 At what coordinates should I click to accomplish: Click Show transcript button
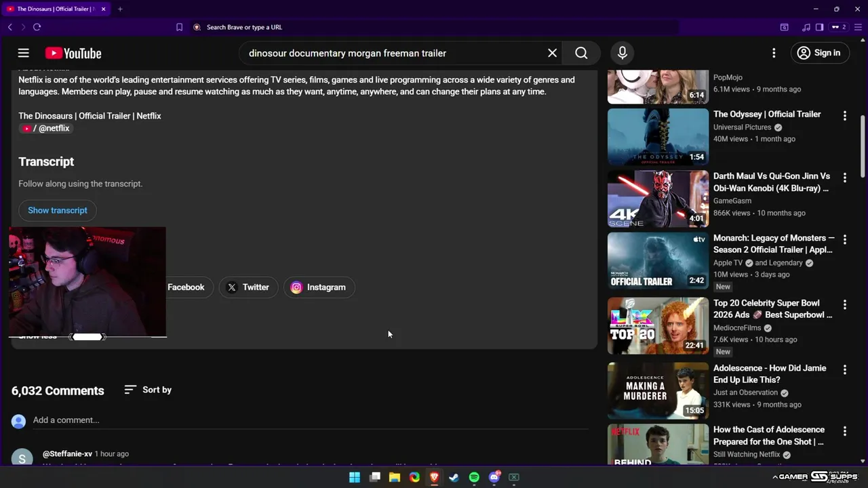click(58, 210)
